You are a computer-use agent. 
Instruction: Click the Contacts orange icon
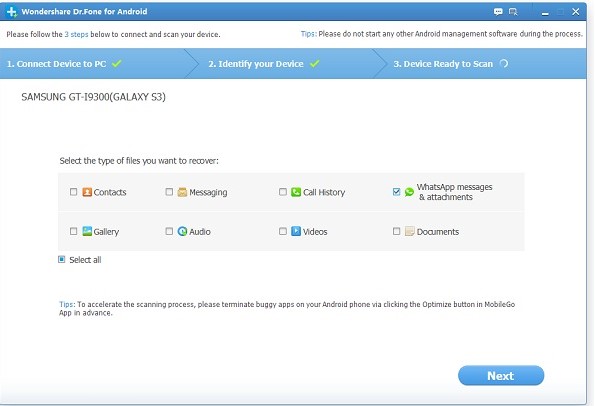(87, 192)
